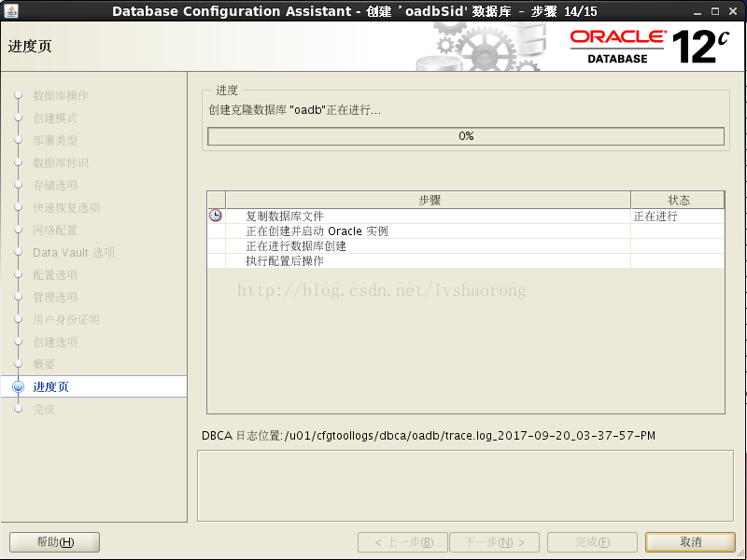
Task: Select the 存储选项 step in sidebar
Action: (x=55, y=185)
